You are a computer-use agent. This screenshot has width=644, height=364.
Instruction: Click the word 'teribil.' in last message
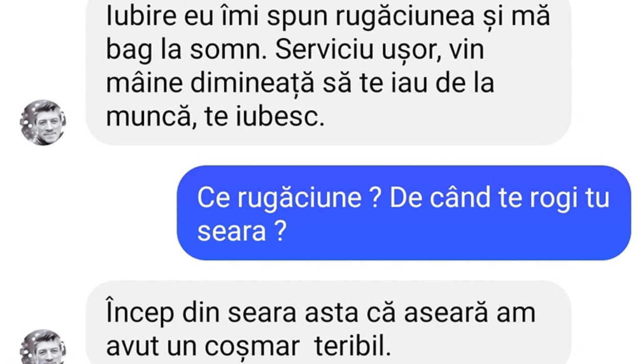coord(353,347)
